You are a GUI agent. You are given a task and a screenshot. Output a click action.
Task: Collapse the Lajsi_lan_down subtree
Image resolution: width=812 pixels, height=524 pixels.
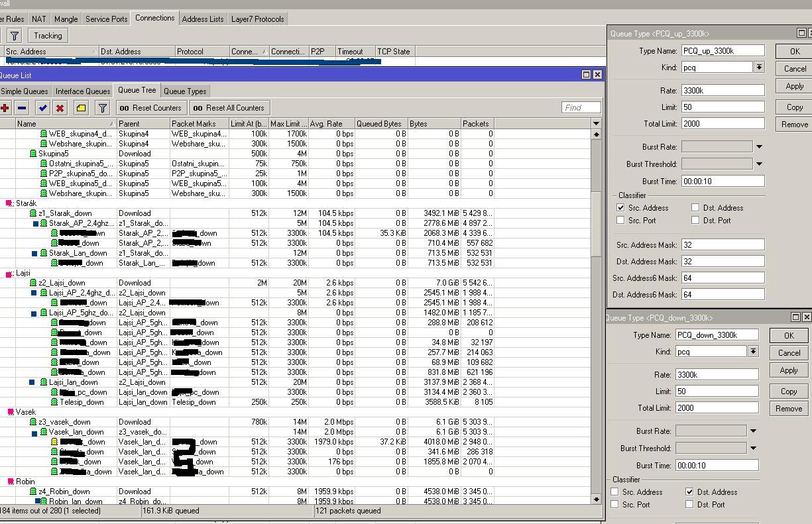(32, 382)
